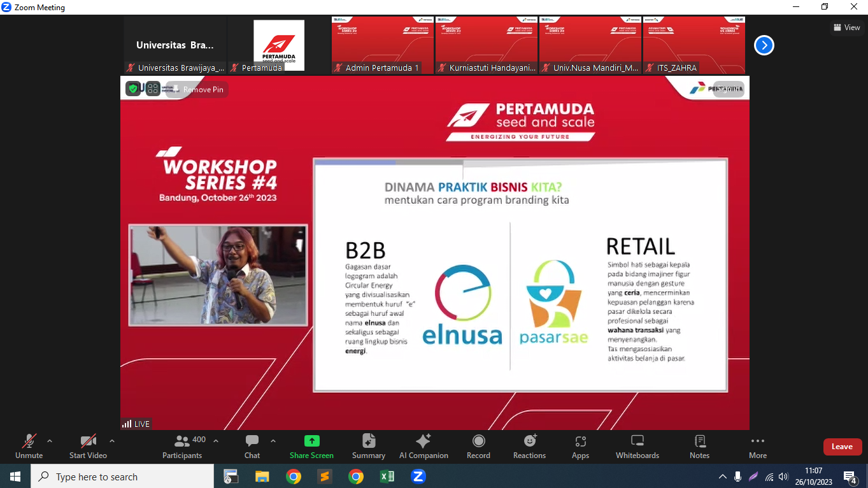Open the green shield encryption info icon
868x488 pixels.
click(133, 89)
